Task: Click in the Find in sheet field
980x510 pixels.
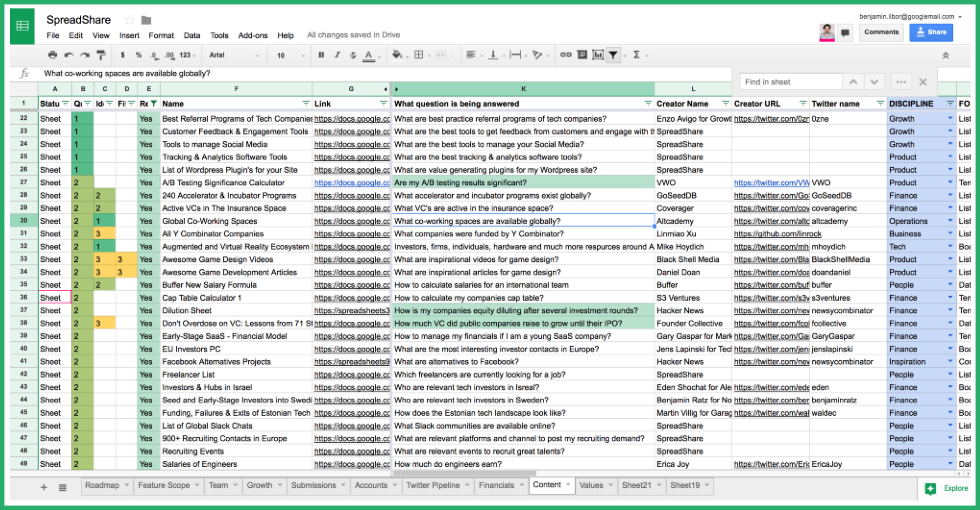Action: [x=791, y=82]
